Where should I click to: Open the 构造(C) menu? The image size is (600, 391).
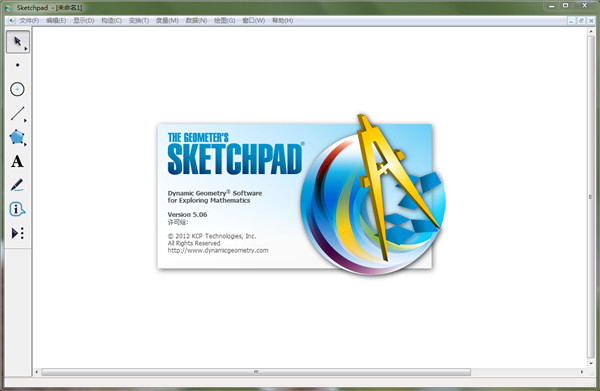pyautogui.click(x=111, y=21)
